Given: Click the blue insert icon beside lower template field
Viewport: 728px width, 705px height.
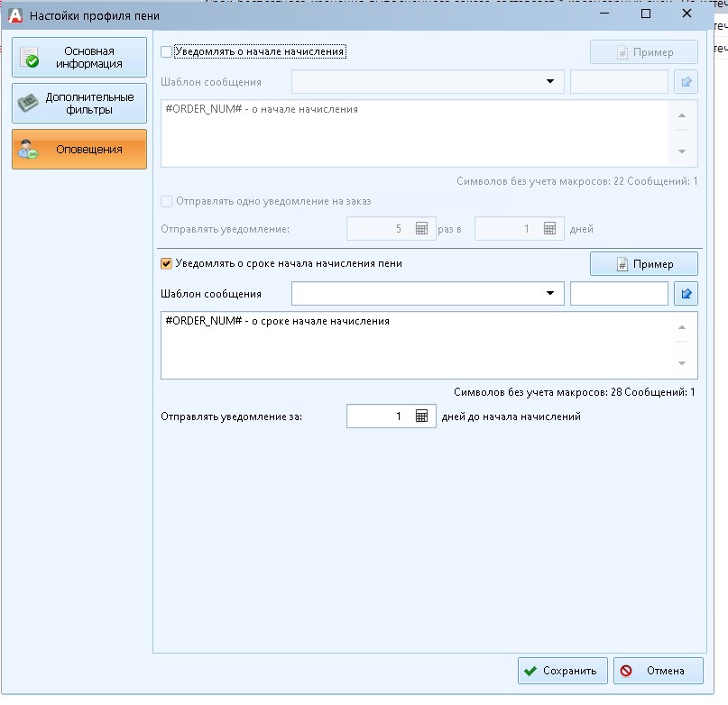Looking at the screenshot, I should coord(686,294).
